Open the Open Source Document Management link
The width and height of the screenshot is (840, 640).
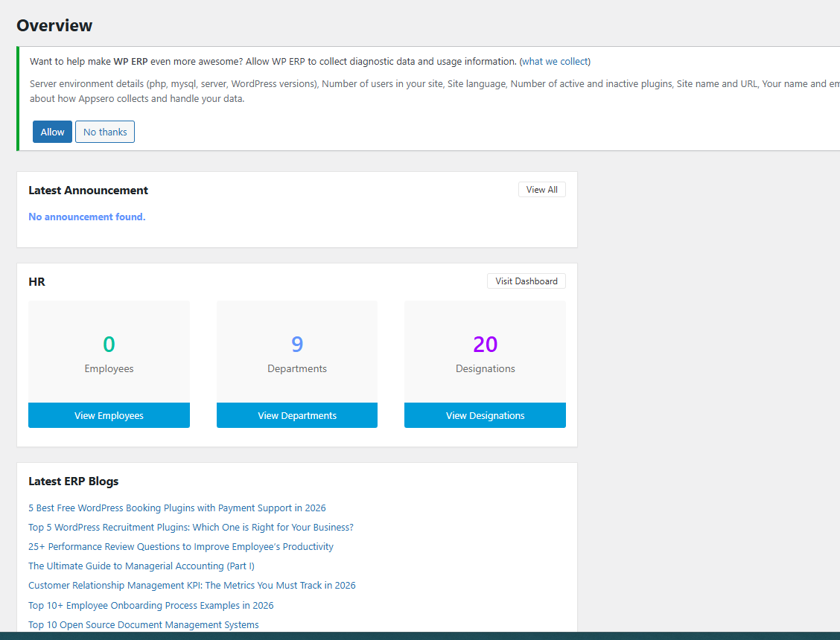click(x=144, y=624)
